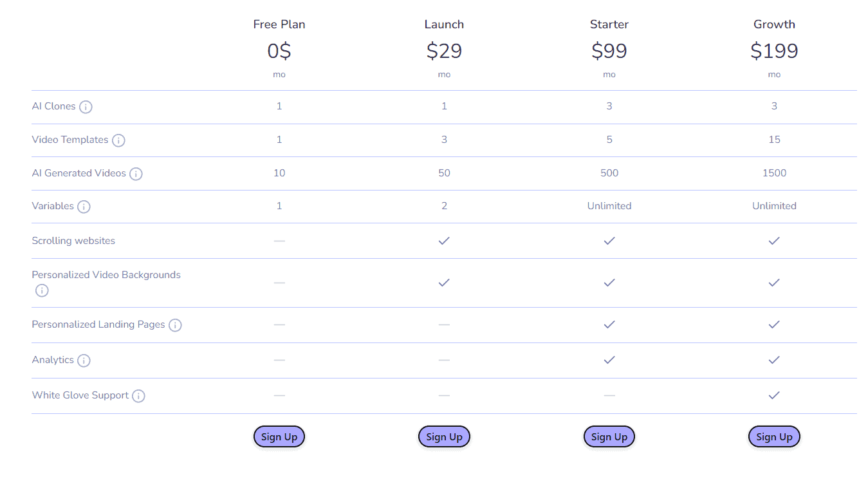Select the Growth plan header
Screen dimensions: 868x477
coord(774,24)
